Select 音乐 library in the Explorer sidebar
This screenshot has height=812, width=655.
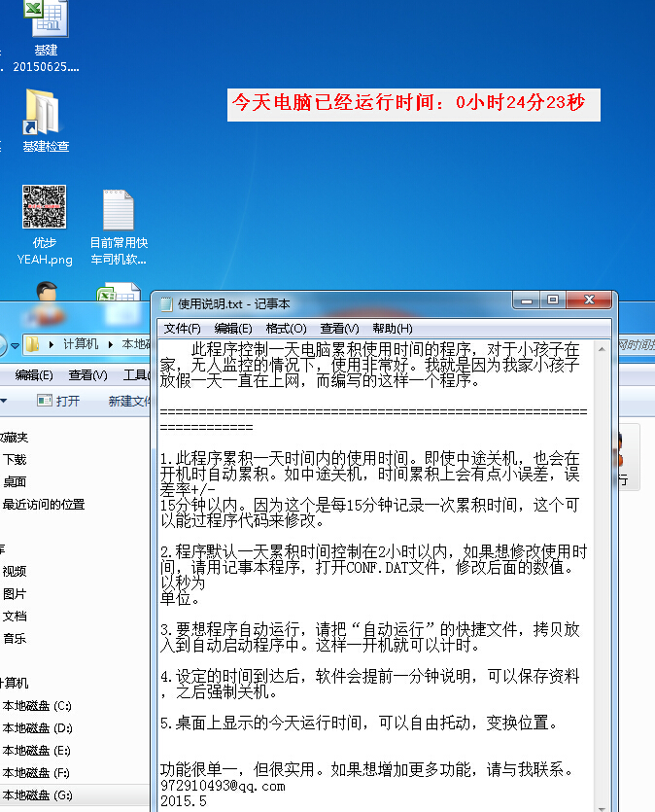coord(15,638)
